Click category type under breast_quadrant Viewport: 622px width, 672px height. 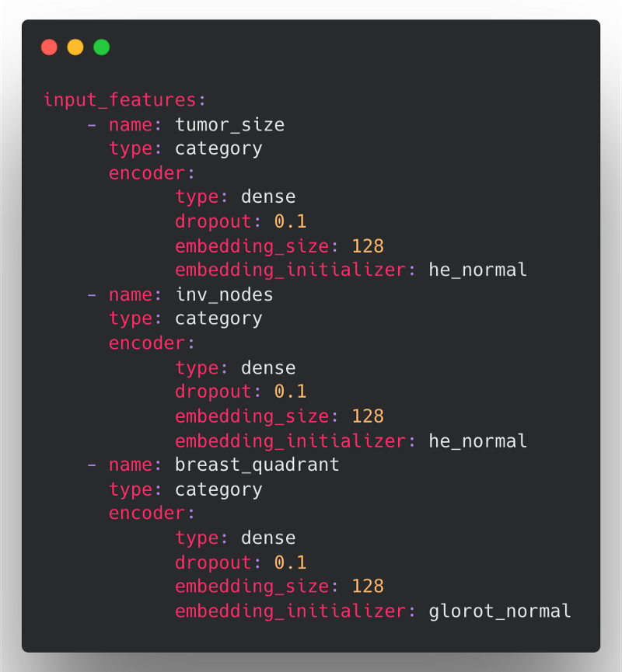click(x=218, y=490)
